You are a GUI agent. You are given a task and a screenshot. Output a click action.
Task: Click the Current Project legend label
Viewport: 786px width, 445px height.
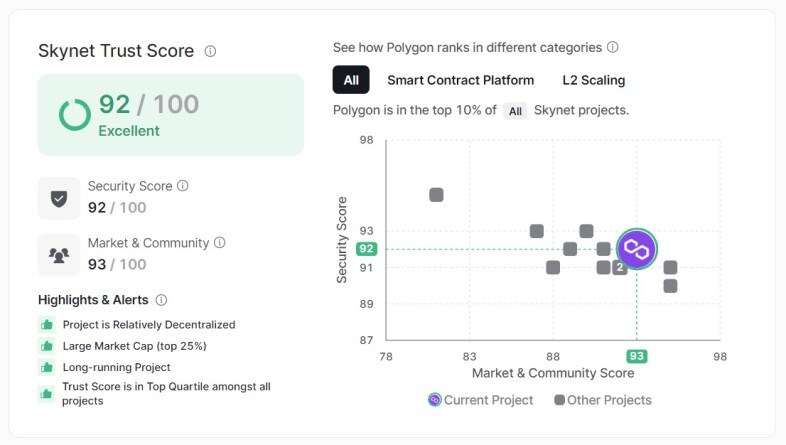pyautogui.click(x=488, y=400)
